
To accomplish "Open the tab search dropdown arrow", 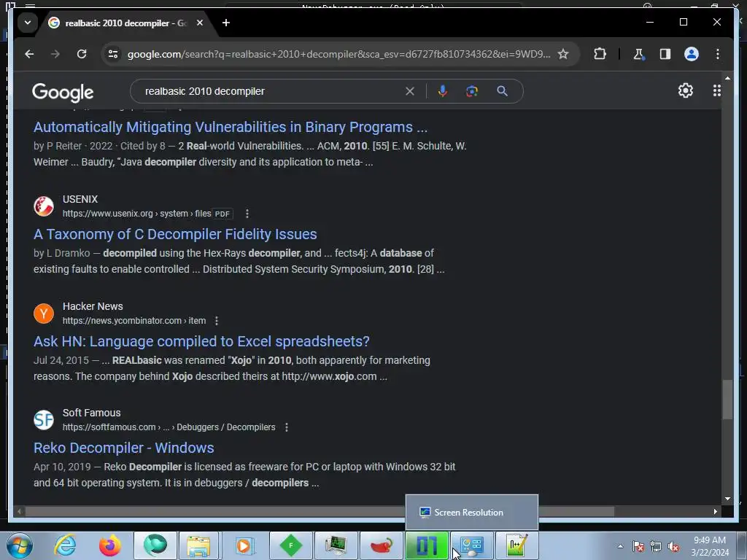I will pyautogui.click(x=28, y=23).
